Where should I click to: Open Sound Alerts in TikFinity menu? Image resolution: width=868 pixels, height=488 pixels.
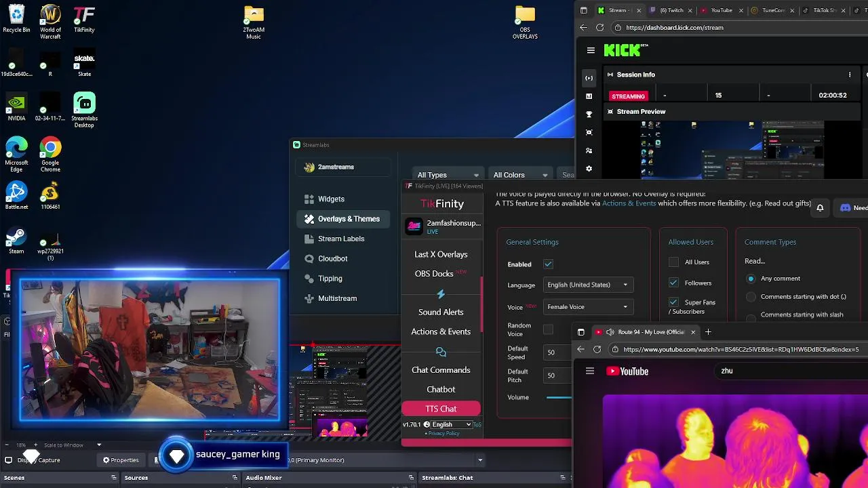click(441, 312)
